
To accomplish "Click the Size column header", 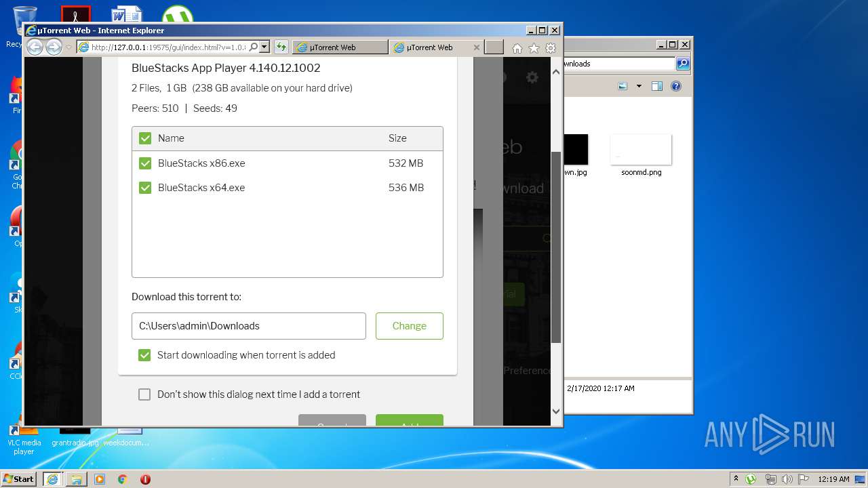I will pyautogui.click(x=397, y=138).
